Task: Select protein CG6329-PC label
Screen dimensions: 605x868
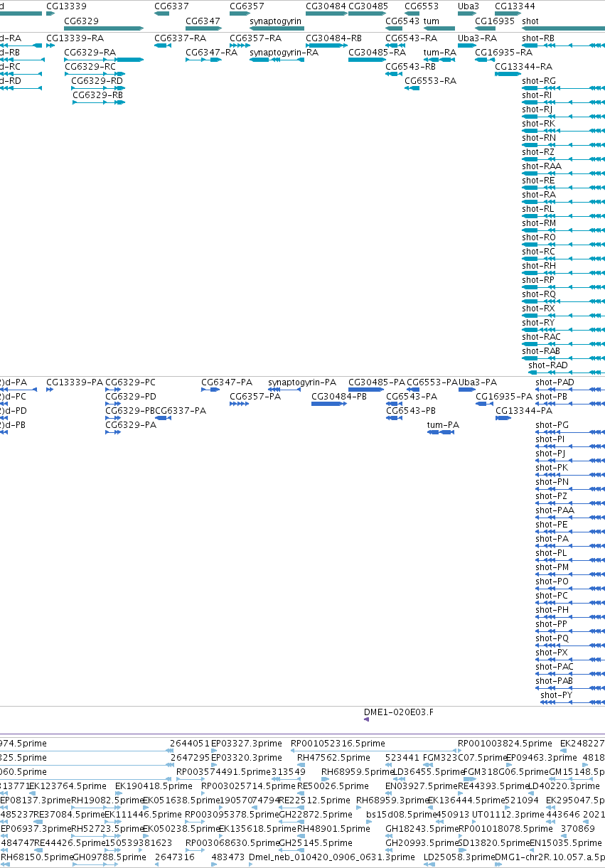Action: (130, 382)
